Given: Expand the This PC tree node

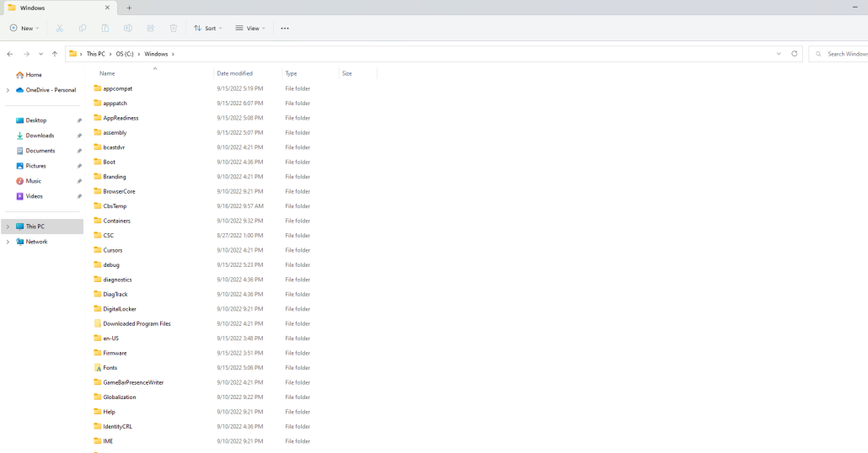Looking at the screenshot, I should tap(8, 226).
